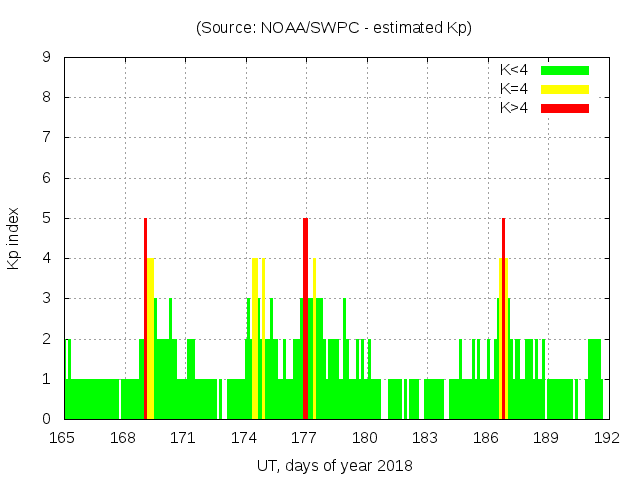Select the K<4 legend label text
The width and height of the screenshot is (640, 480).
click(514, 70)
